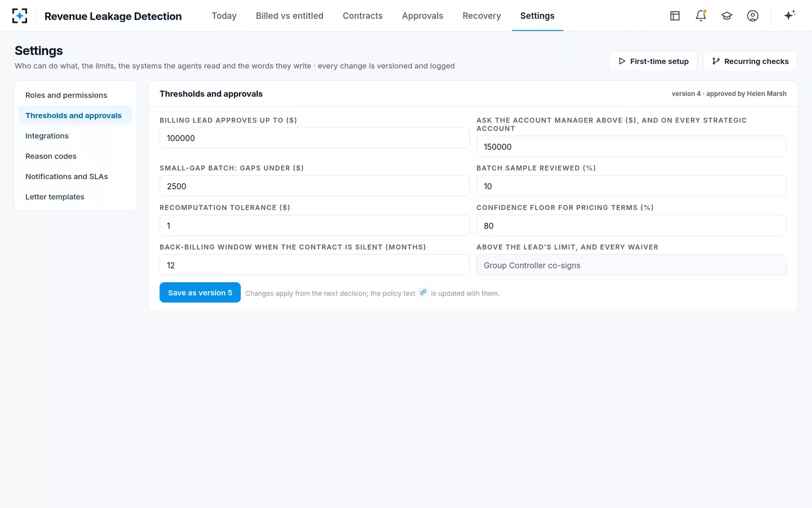Launch the AI sparkle assistant
Viewport: 812px width, 508px height.
point(789,15)
